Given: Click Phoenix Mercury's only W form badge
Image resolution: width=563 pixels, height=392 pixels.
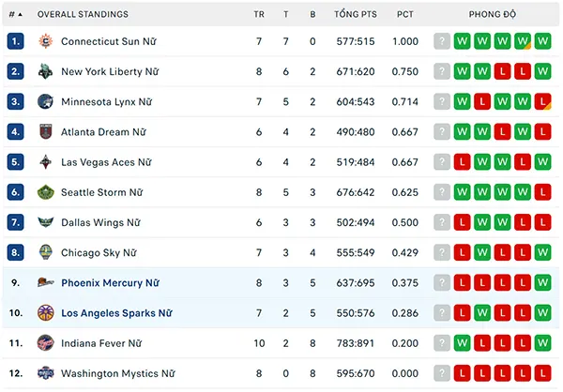Looking at the screenshot, I should pos(542,282).
